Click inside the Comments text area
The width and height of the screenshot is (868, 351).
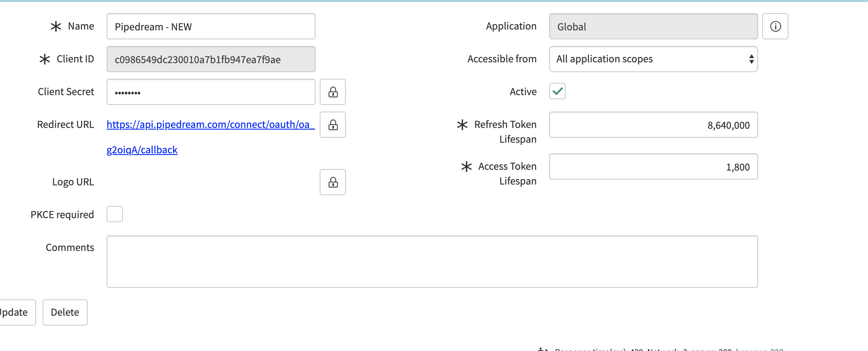(x=432, y=262)
